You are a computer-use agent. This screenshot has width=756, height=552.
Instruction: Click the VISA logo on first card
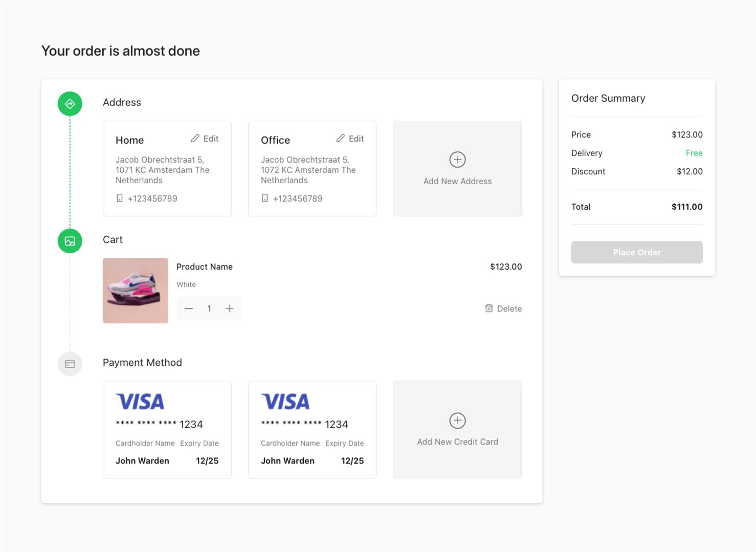(140, 402)
